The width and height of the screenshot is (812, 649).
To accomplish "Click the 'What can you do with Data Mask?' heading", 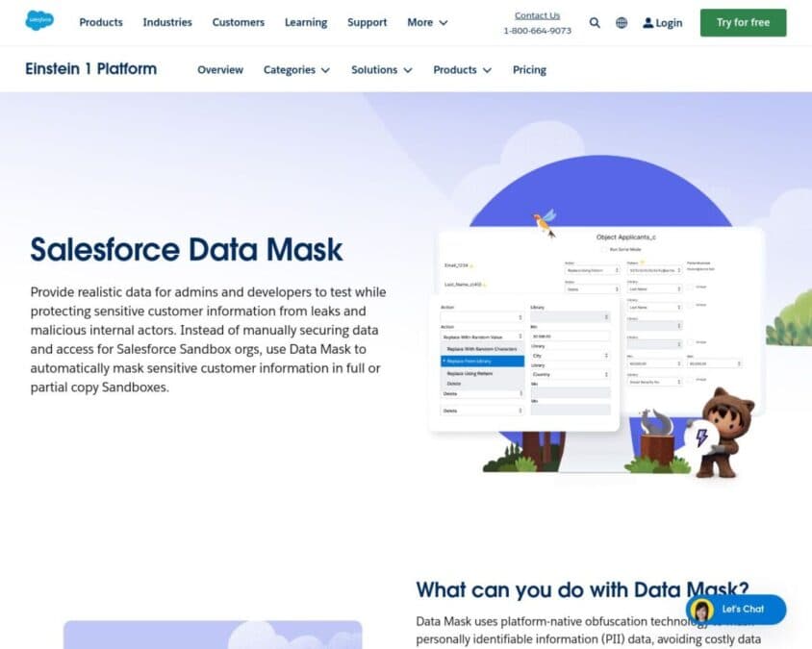I will click(x=582, y=589).
